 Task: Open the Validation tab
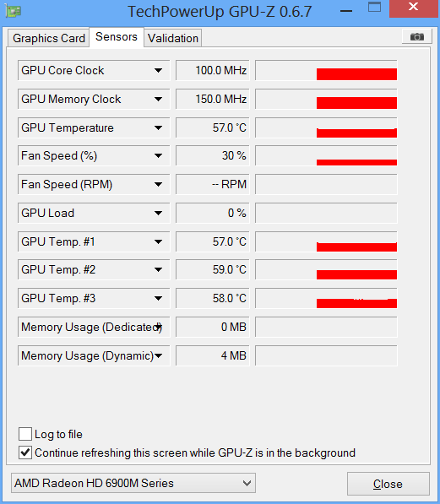tap(173, 38)
